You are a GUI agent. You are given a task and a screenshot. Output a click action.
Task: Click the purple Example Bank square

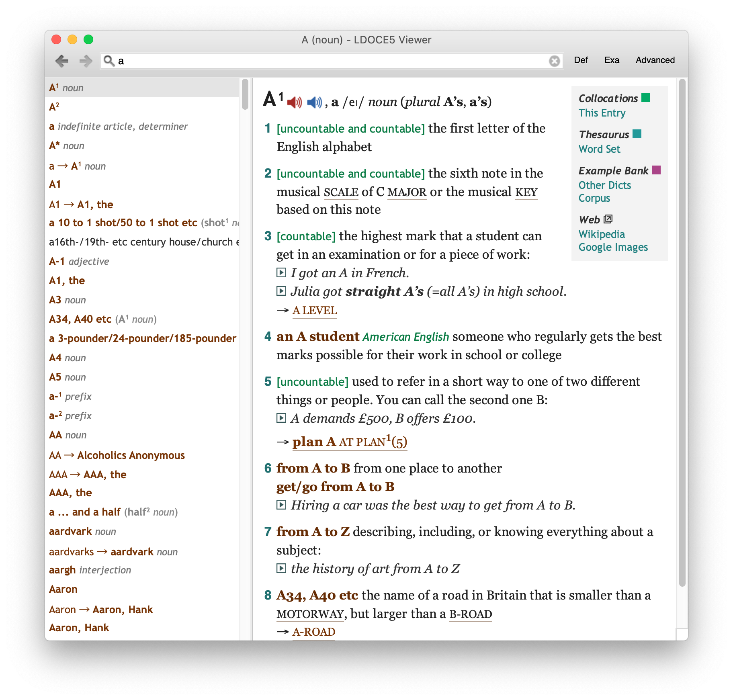(x=656, y=170)
